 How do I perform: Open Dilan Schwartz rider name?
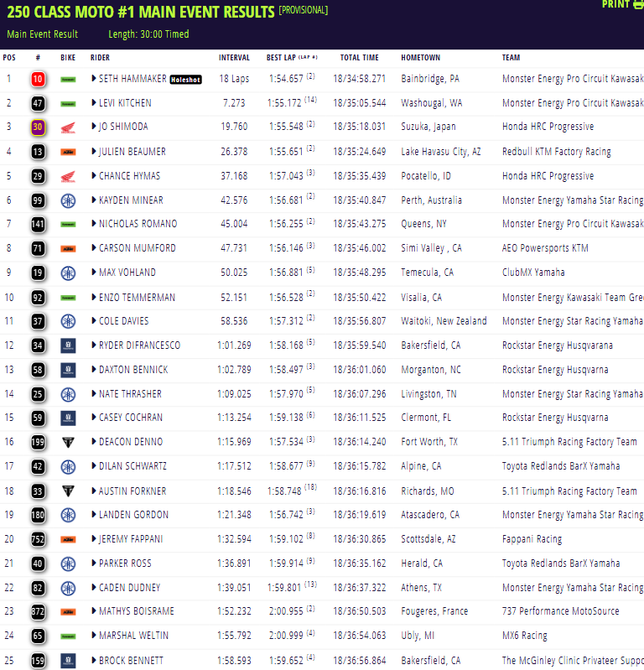pos(132,466)
